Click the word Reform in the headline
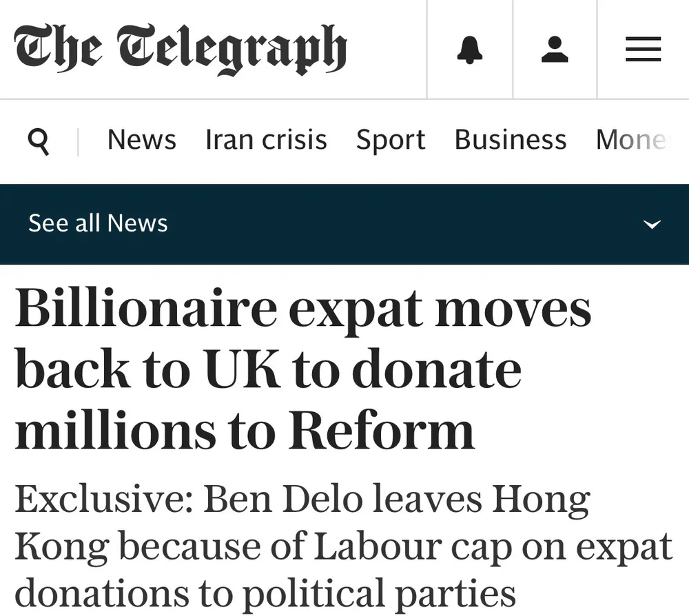Viewport: 689px width, 616px height. coord(382,431)
